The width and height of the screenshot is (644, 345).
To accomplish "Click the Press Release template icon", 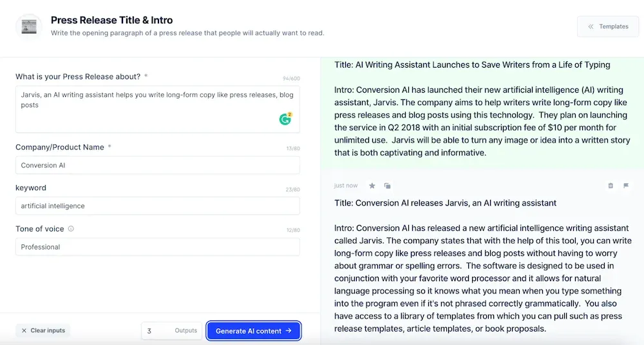I will [29, 26].
